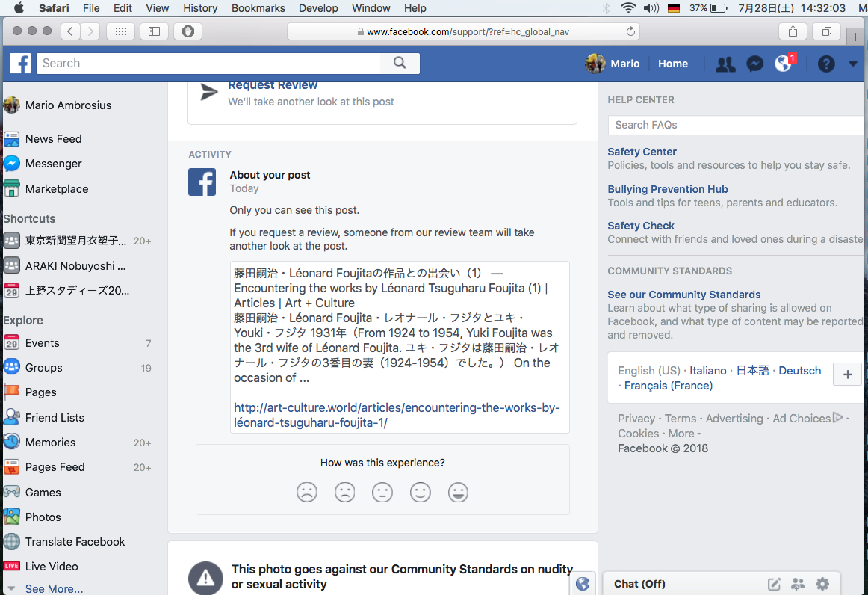Open Mario Ambrosius profile in sidebar
868x595 pixels.
click(68, 105)
